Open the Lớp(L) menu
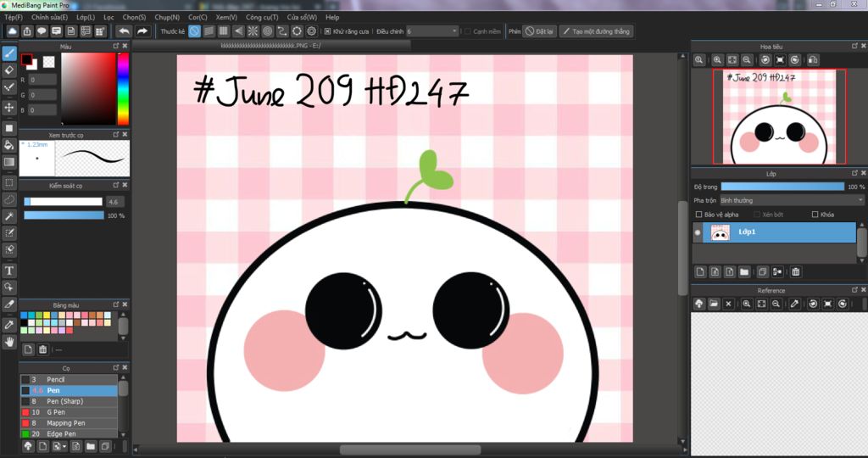868x458 pixels. 86,17
